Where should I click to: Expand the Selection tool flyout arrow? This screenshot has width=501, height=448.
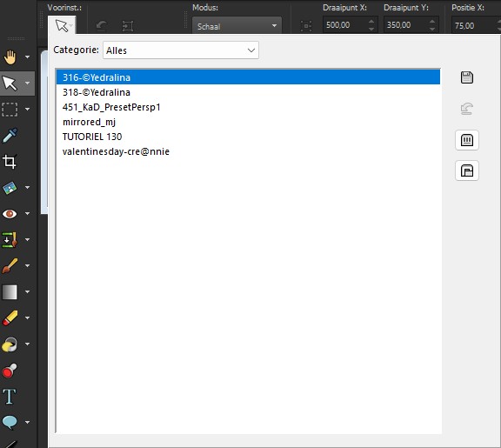tap(28, 110)
